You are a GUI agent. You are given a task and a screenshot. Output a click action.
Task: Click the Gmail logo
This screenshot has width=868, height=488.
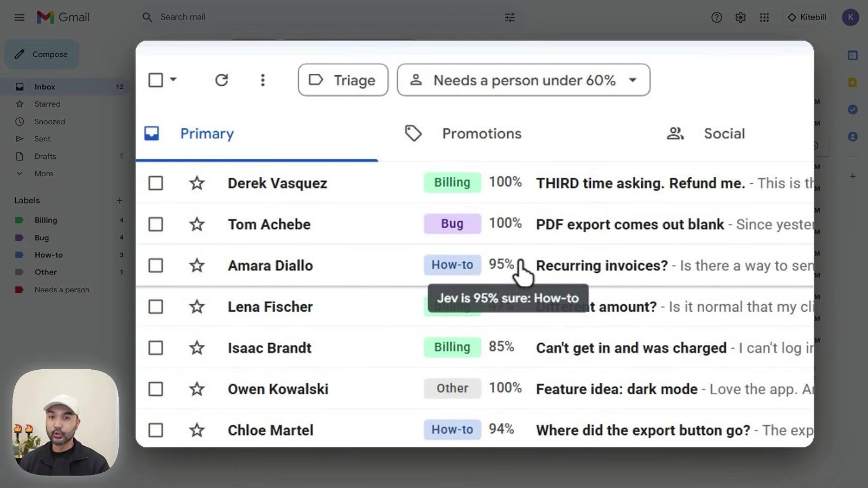[63, 17]
